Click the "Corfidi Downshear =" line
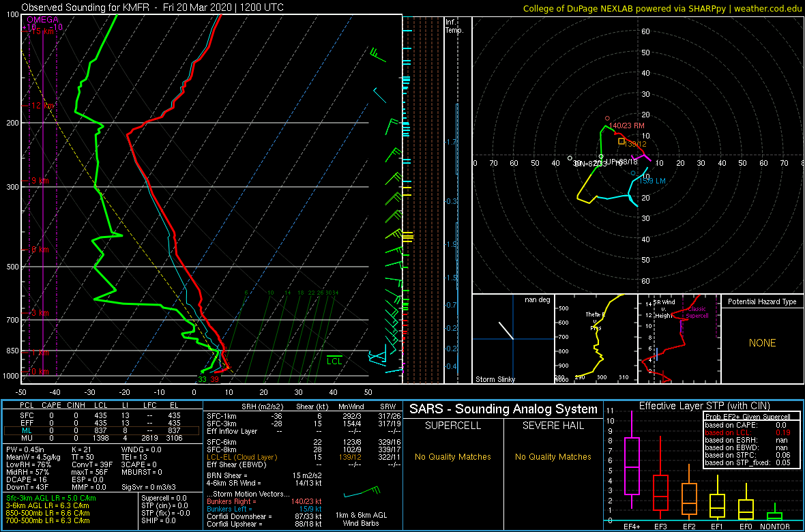This screenshot has width=805, height=532. [x=264, y=516]
